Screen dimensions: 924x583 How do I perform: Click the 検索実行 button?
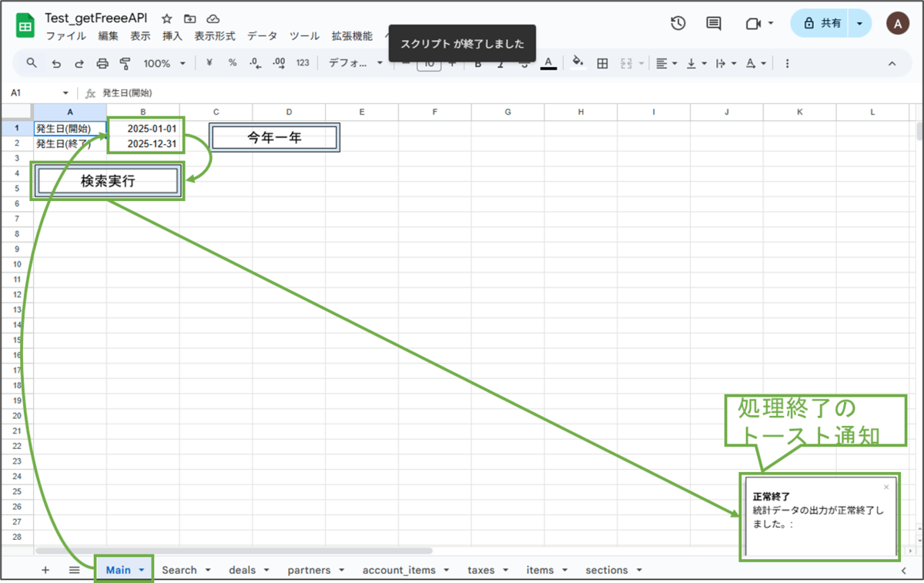pos(108,182)
